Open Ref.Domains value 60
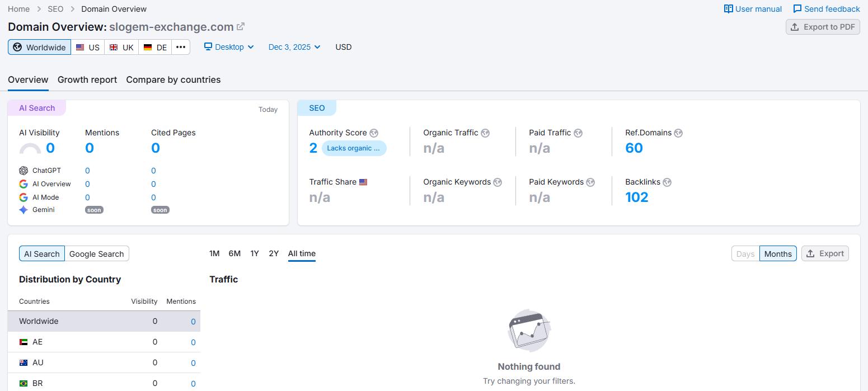868x391 pixels. (634, 148)
